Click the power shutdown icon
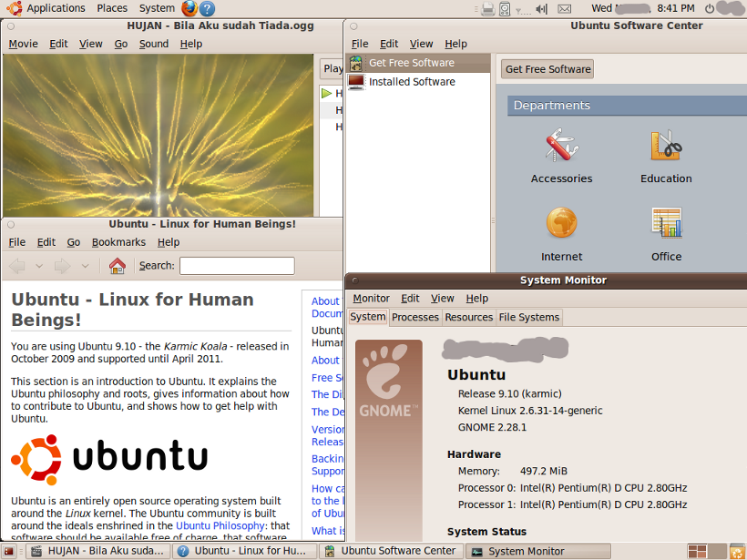The width and height of the screenshot is (747, 560). click(710, 8)
